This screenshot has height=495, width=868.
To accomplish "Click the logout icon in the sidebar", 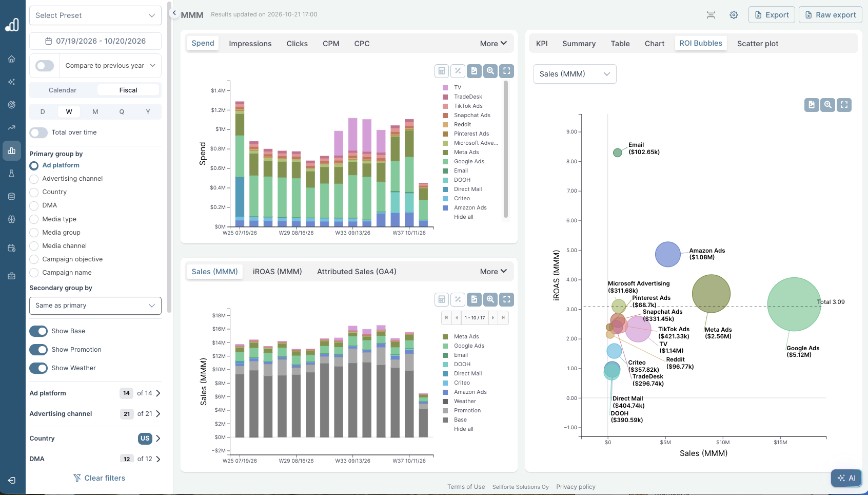I will 11,480.
